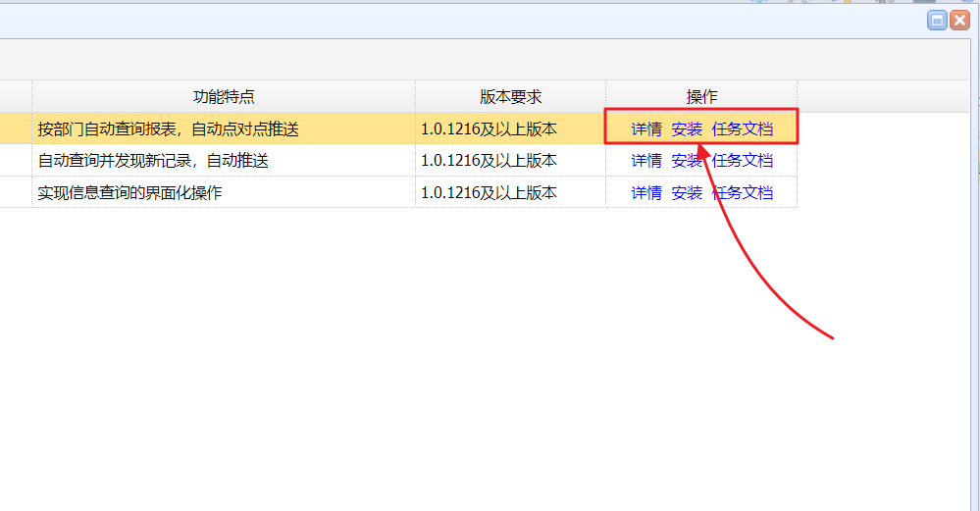Open 详情 for 自动查询并发现新记录 row
Image resolution: width=980 pixels, height=511 pixels.
pyautogui.click(x=646, y=161)
